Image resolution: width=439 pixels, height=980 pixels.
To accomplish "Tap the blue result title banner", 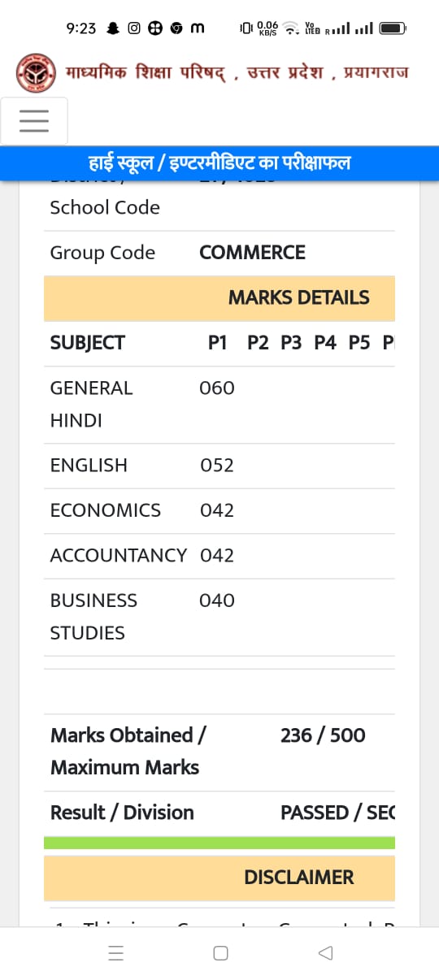I will click(x=219, y=163).
